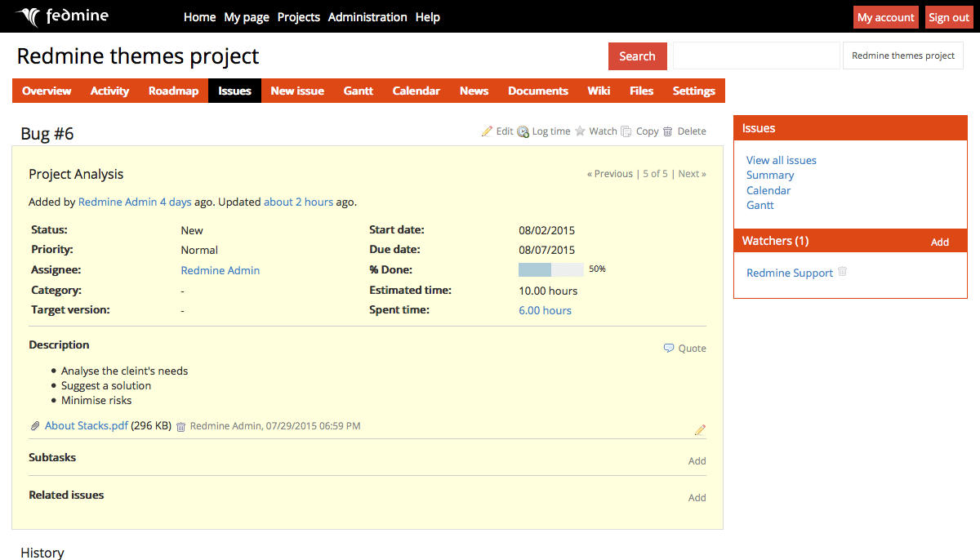Viewport: 980px width, 560px height.
Task: Click the pencil icon at attachments row end
Action: point(700,429)
